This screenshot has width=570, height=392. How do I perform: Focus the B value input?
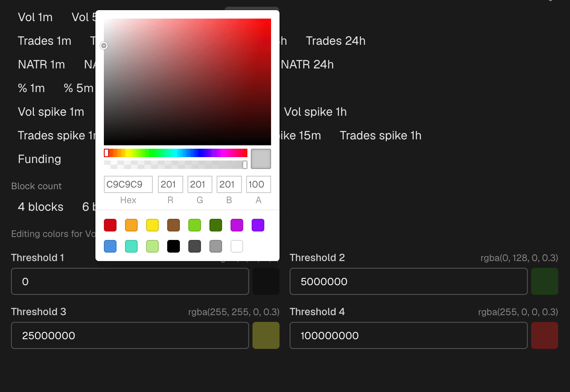pyautogui.click(x=229, y=184)
